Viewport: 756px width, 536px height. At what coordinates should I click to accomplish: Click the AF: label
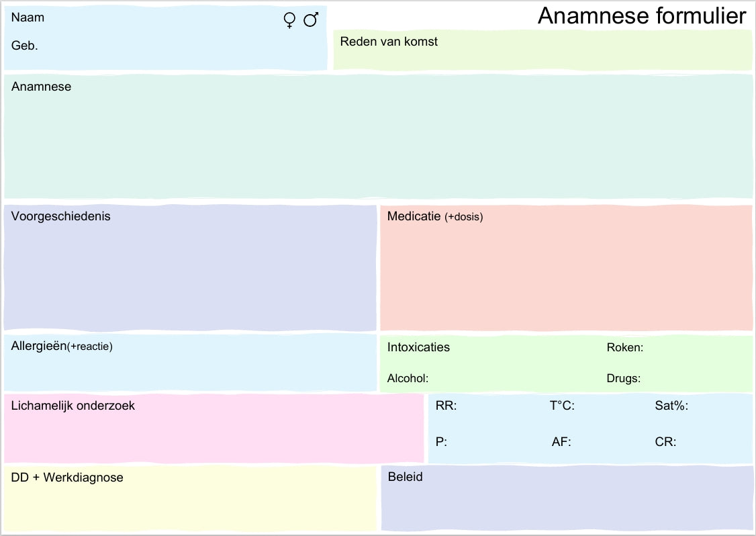[561, 442]
